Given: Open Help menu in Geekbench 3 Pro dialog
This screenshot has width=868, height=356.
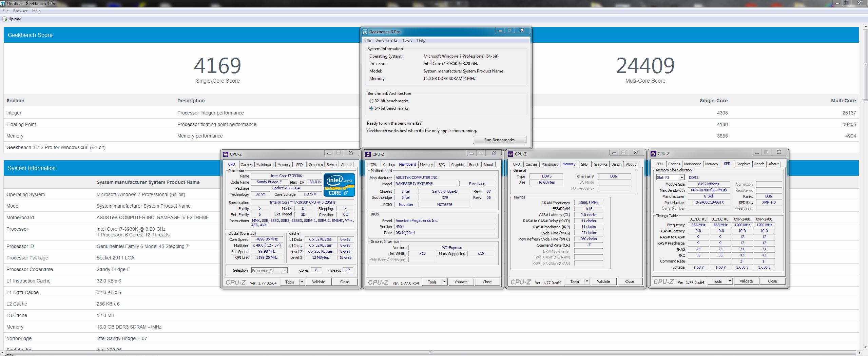Looking at the screenshot, I should (421, 40).
